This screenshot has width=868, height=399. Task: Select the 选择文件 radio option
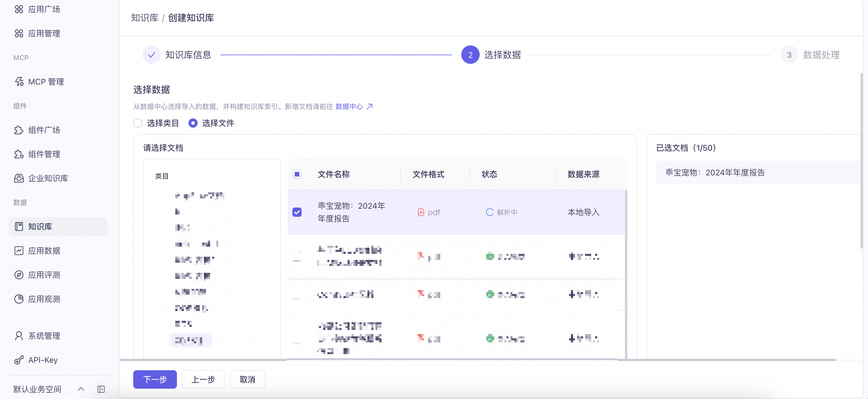[193, 123]
